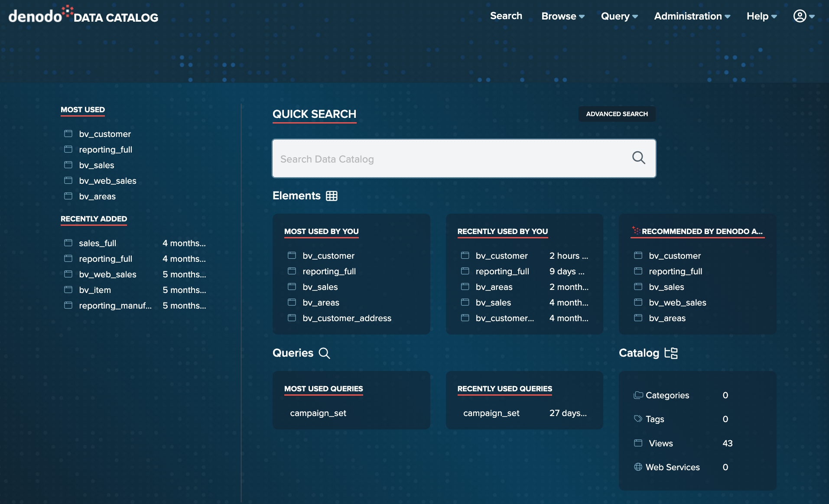Open sales_full under Recently Added
The image size is (829, 504).
pyautogui.click(x=98, y=243)
